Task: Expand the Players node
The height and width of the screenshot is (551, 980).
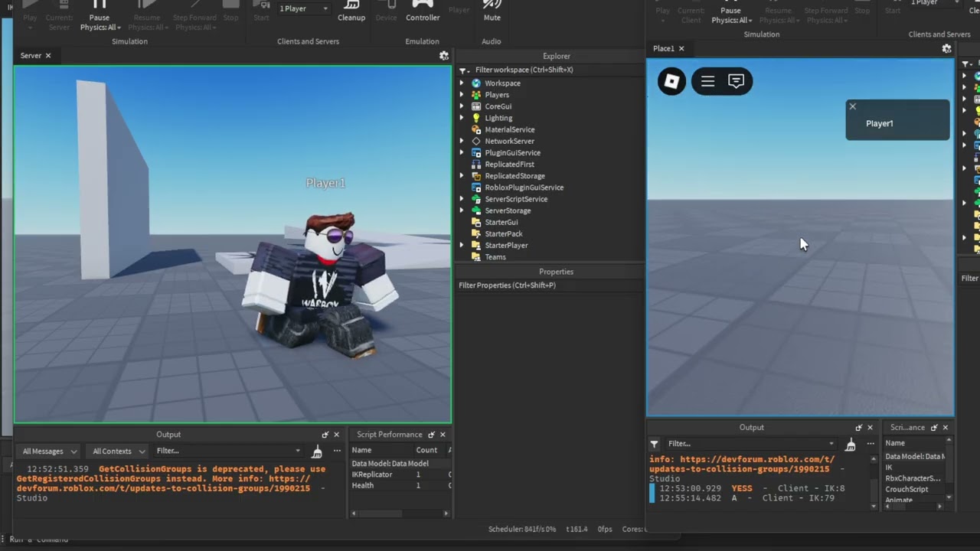Action: tap(462, 95)
